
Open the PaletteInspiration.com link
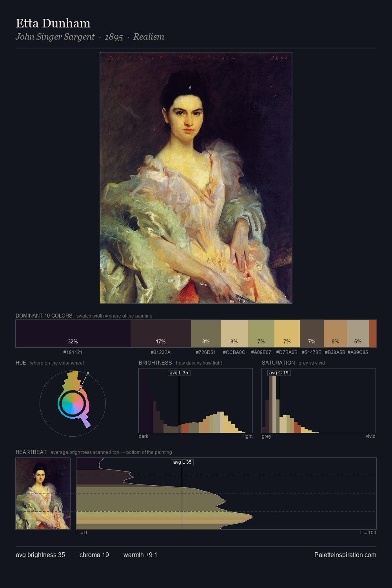(x=345, y=555)
